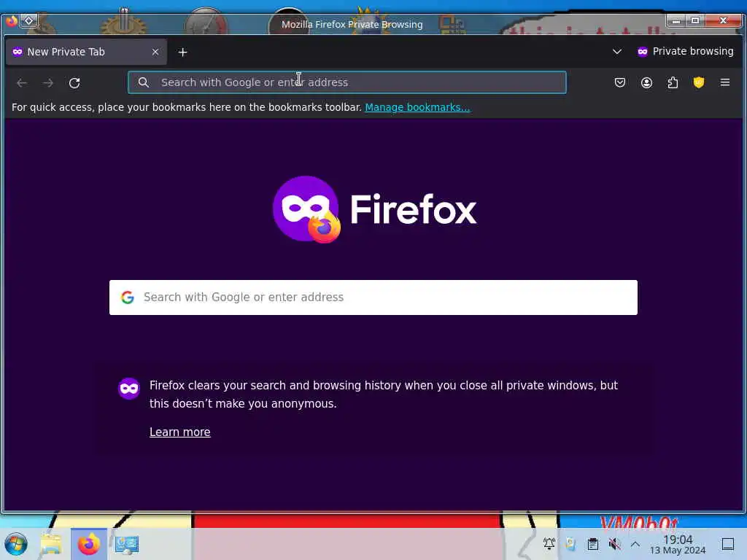The image size is (747, 560).
Task: Open the Windows Start button
Action: tap(16, 544)
